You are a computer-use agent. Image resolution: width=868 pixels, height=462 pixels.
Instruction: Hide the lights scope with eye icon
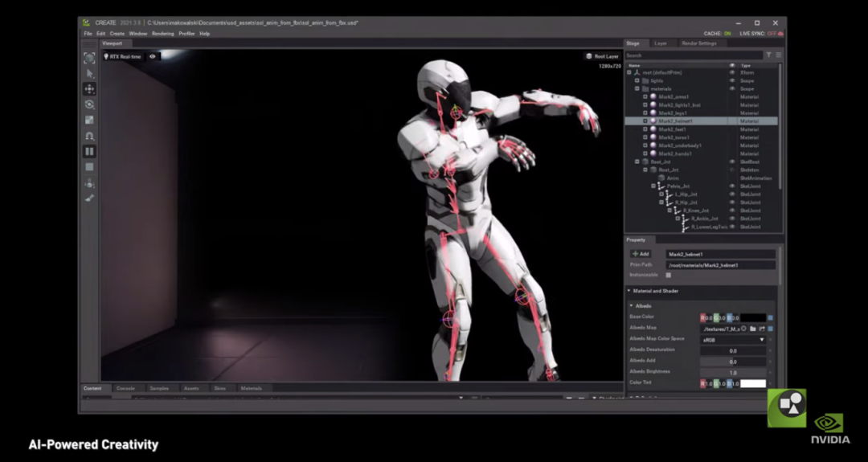pos(732,80)
